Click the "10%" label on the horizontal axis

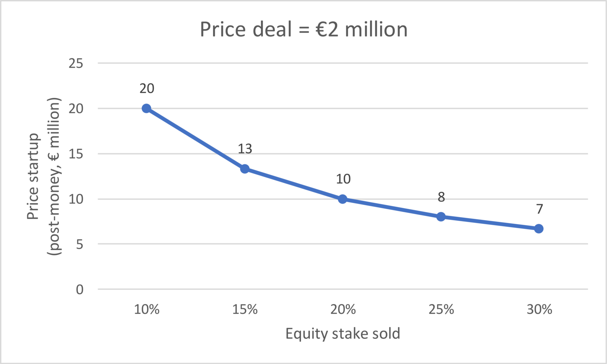point(146,310)
